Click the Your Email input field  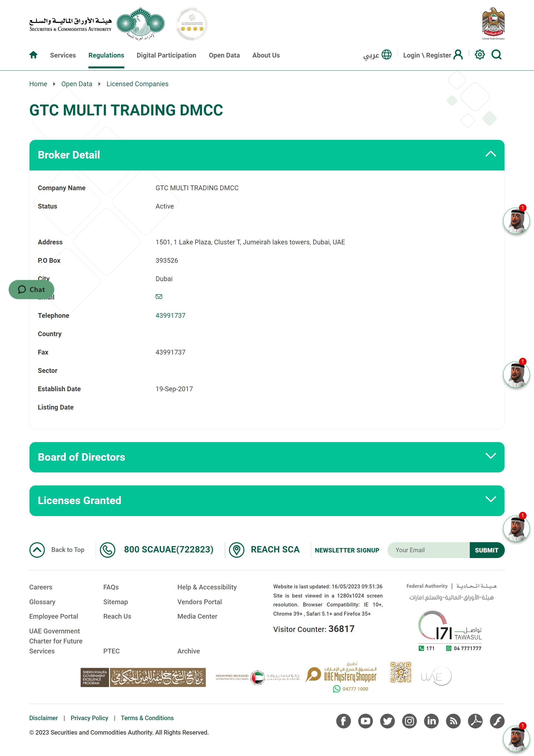click(428, 550)
